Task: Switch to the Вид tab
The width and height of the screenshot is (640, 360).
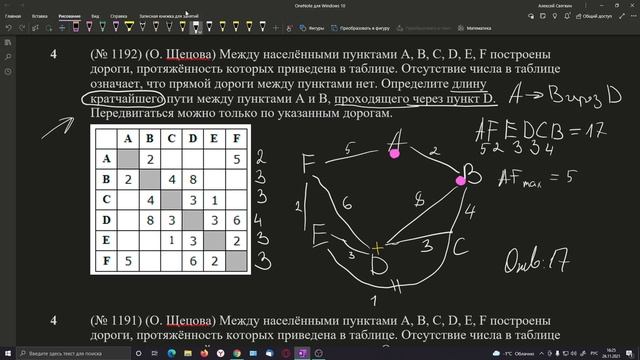Action: coord(95,16)
